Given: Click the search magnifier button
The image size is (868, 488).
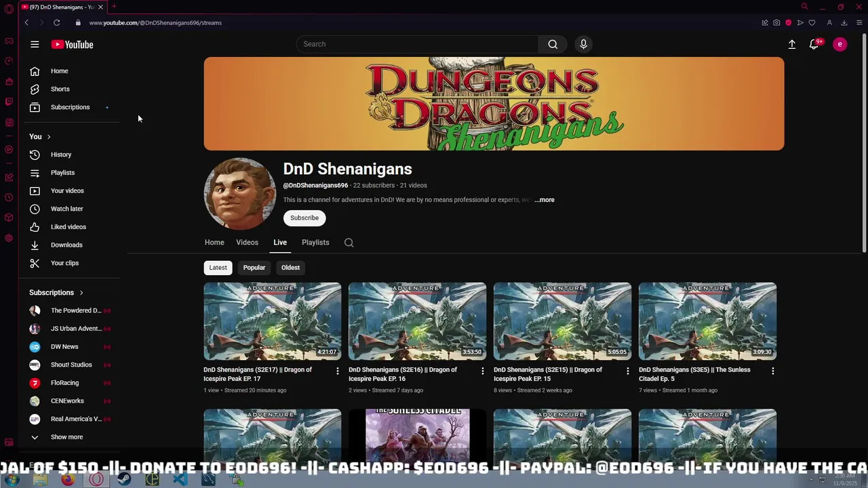Looking at the screenshot, I should point(553,44).
